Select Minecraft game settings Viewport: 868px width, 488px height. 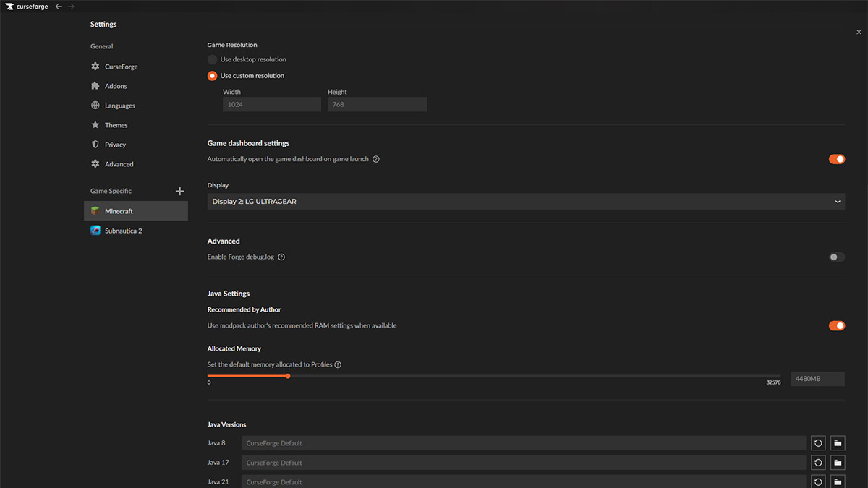136,211
